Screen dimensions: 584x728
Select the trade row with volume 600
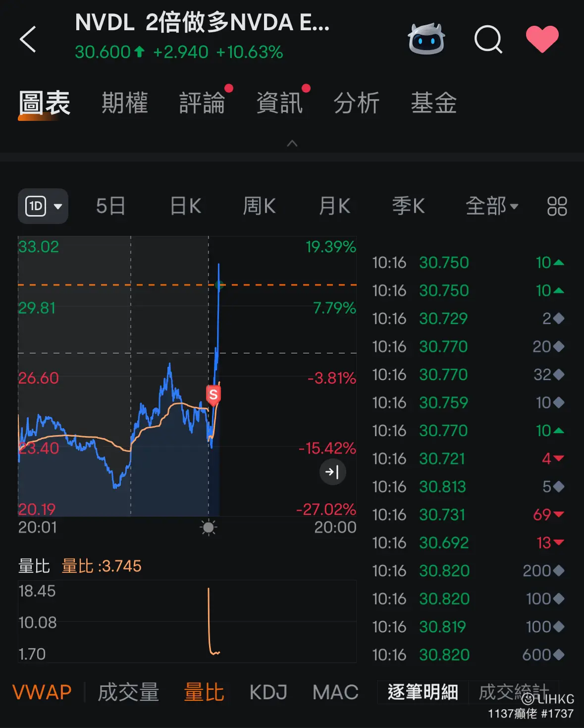pyautogui.click(x=468, y=655)
